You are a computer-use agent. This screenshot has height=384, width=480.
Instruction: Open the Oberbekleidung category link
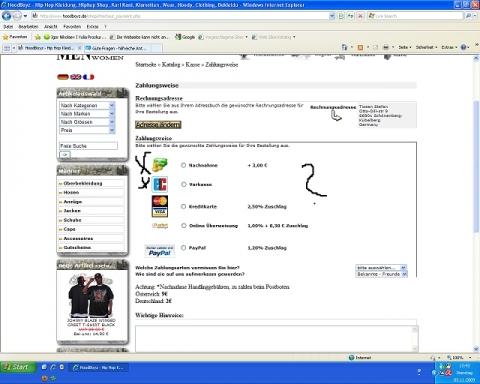(83, 183)
